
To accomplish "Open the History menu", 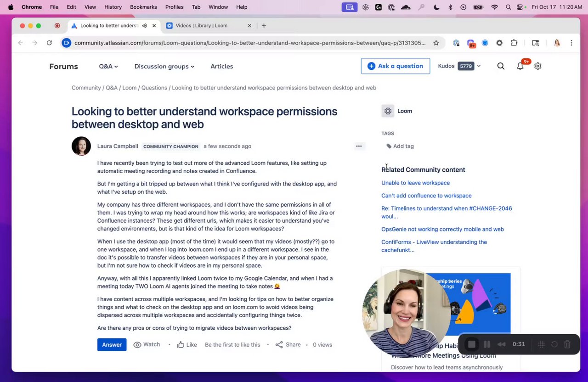I will click(x=113, y=7).
